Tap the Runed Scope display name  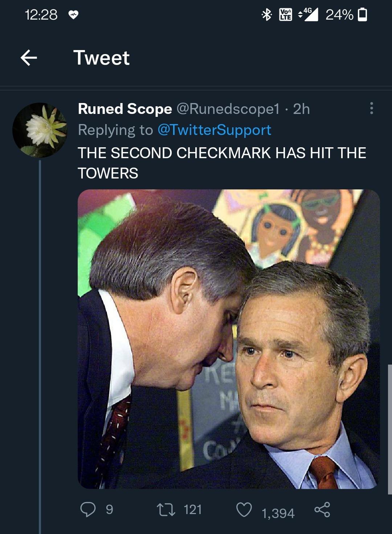tap(125, 108)
